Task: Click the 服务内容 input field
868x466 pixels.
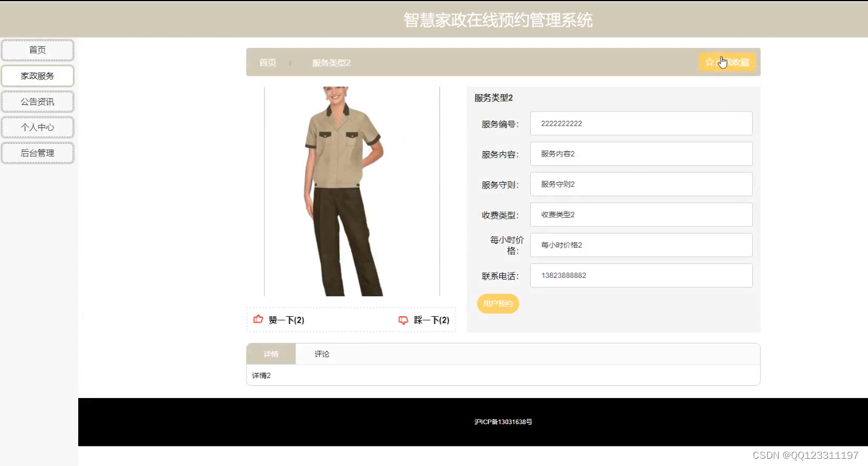Action: click(x=641, y=154)
